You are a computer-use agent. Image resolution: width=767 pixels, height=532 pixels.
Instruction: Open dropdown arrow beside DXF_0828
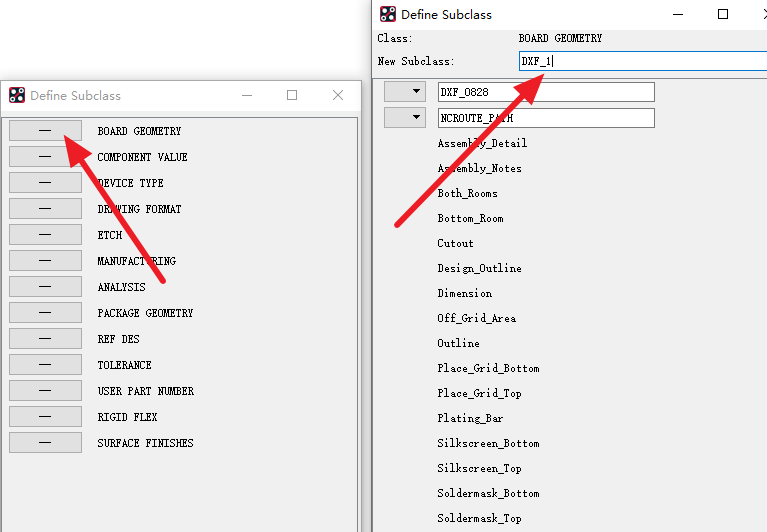tap(405, 91)
